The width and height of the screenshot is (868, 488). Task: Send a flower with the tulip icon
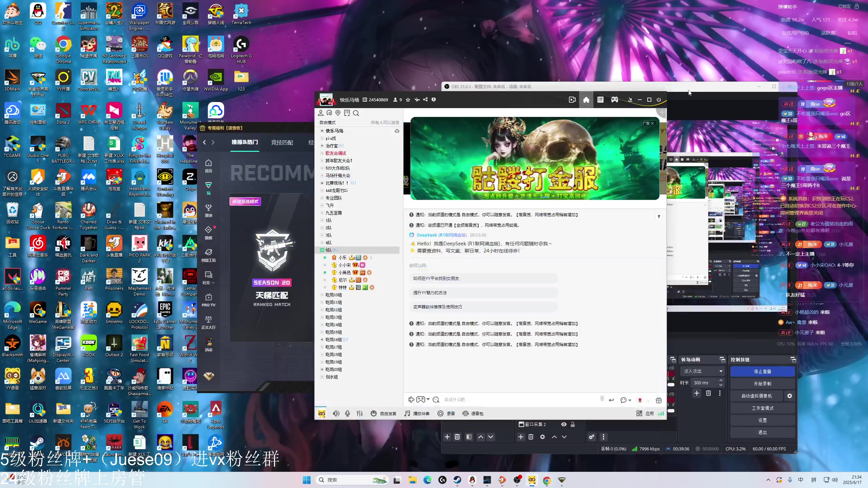(x=640, y=400)
